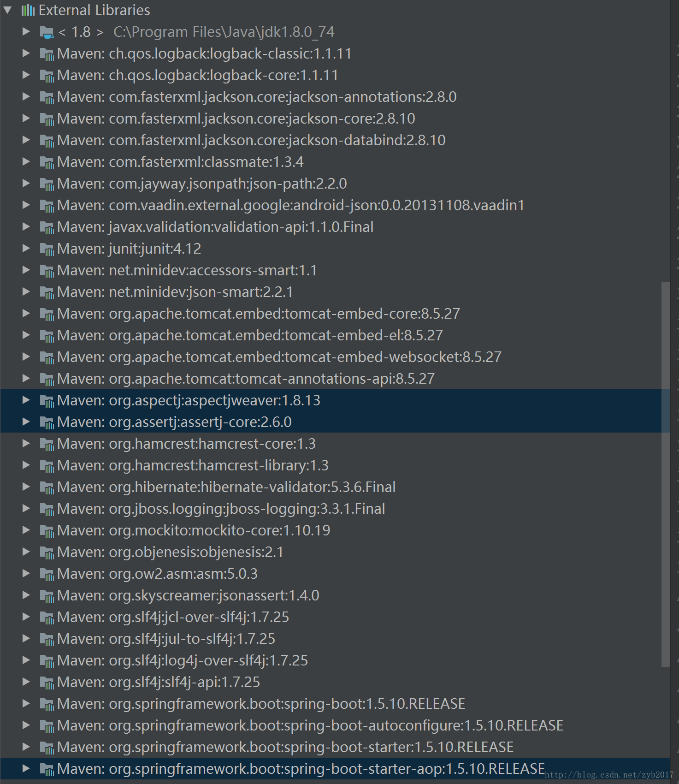Click library icon next to jackson-core:2.8.10
The height and width of the screenshot is (784, 679).
point(47,119)
